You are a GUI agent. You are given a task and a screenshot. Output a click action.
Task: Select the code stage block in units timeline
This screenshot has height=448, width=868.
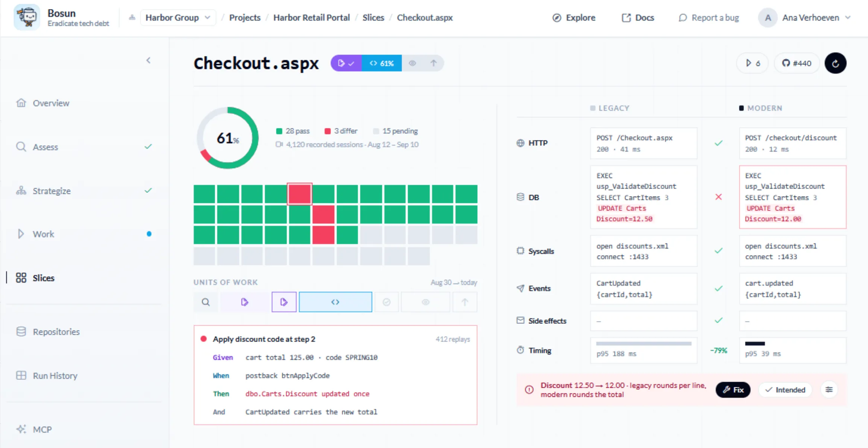click(335, 302)
